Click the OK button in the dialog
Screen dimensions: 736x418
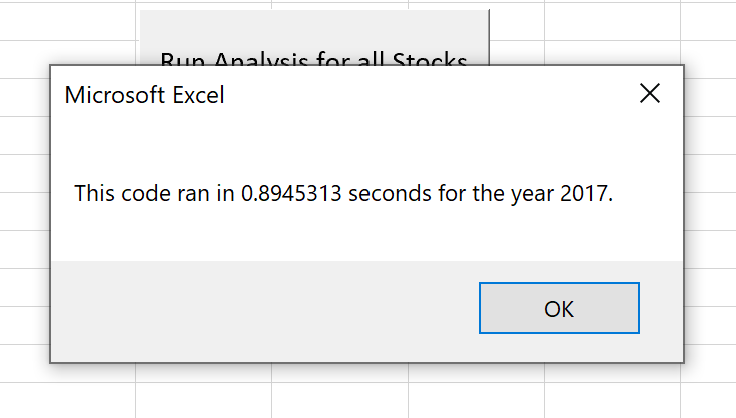[x=559, y=308]
